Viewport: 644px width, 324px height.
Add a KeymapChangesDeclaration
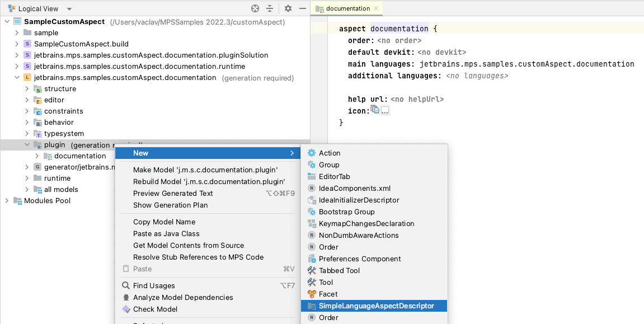coord(367,223)
